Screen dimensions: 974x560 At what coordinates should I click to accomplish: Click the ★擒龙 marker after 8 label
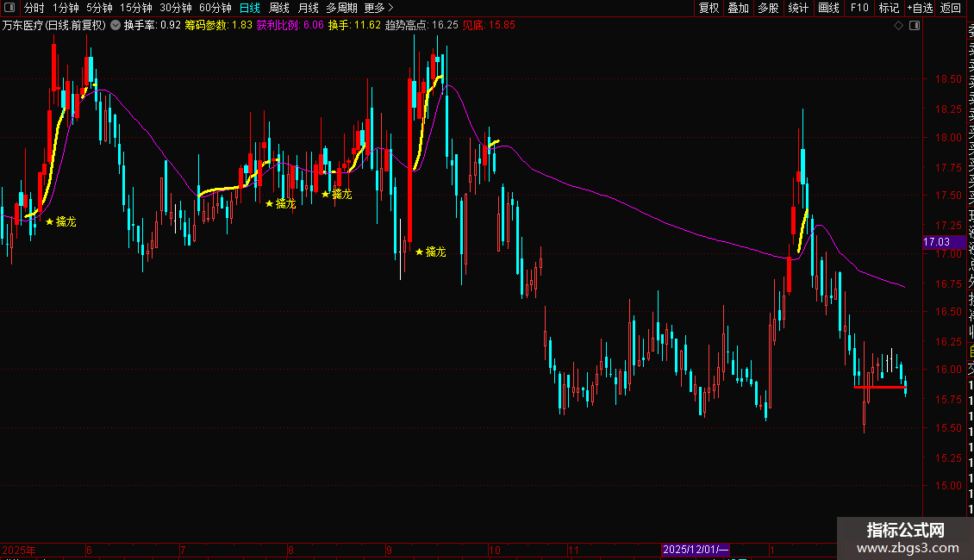tap(281, 203)
